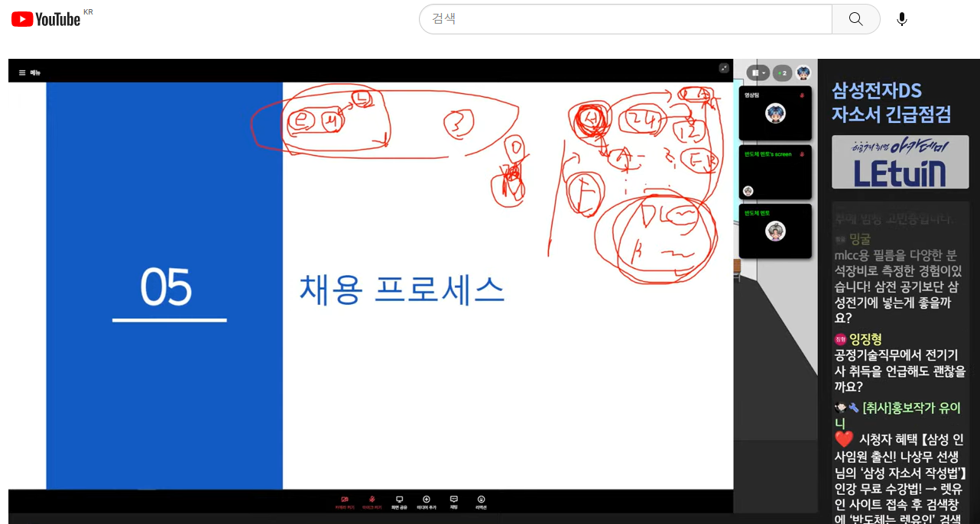Select the 반도체 멘토's screen tile
This screenshot has height=524, width=980.
pos(775,173)
